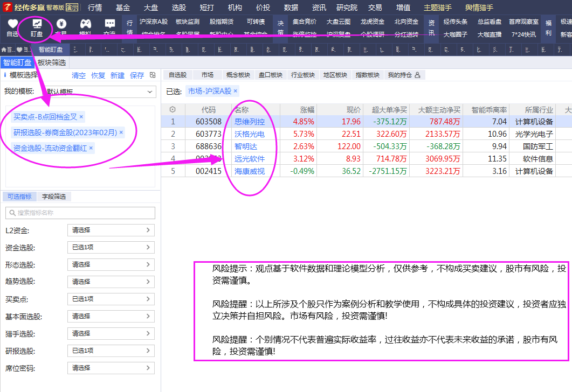
Task: Open the 选股 menu
Action: click(179, 8)
